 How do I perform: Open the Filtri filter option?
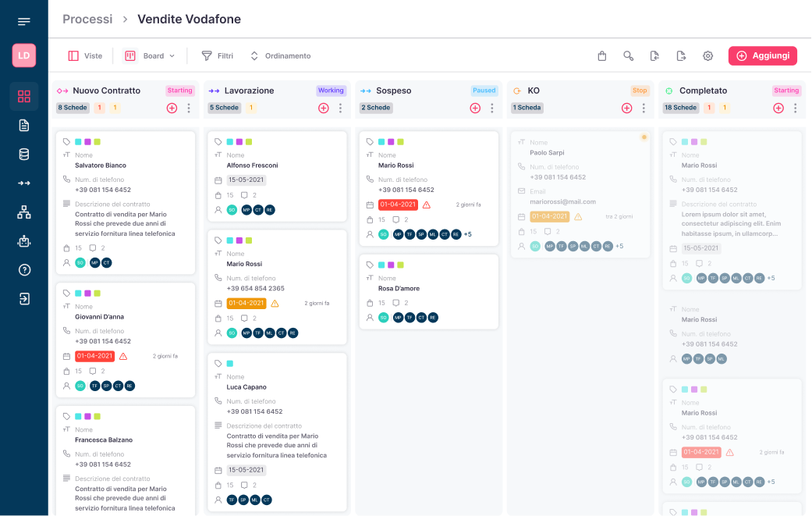218,56
